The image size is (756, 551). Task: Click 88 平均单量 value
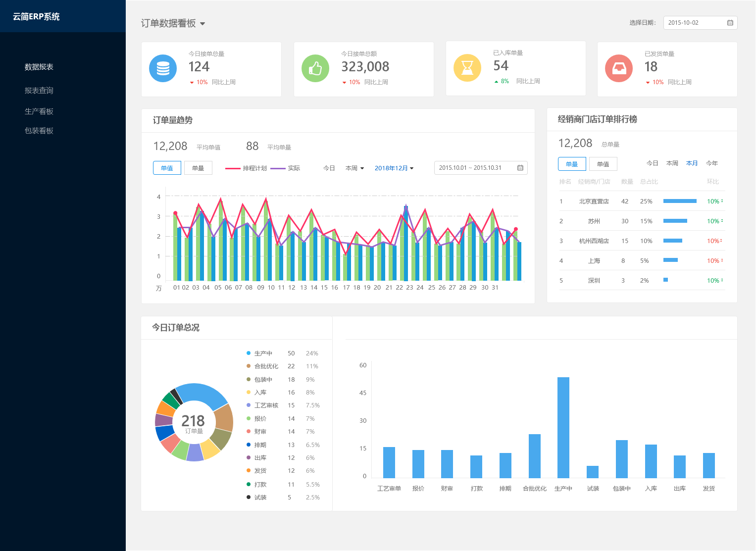pyautogui.click(x=252, y=146)
